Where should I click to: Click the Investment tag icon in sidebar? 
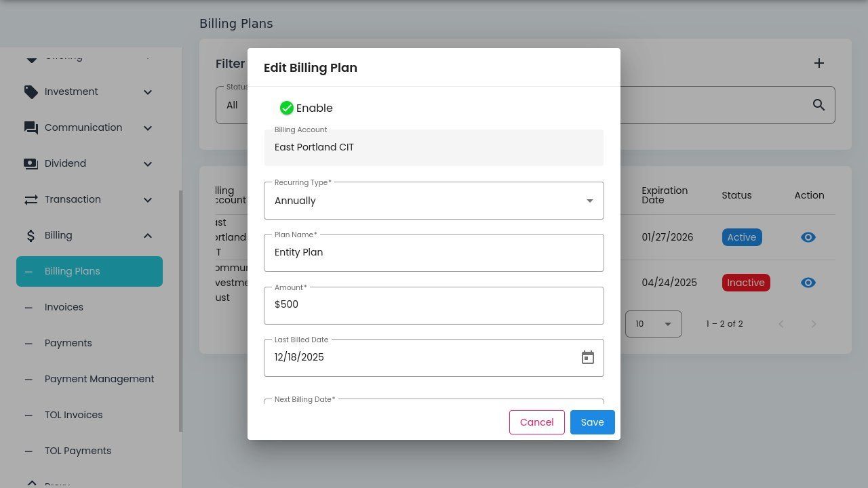coord(31,92)
